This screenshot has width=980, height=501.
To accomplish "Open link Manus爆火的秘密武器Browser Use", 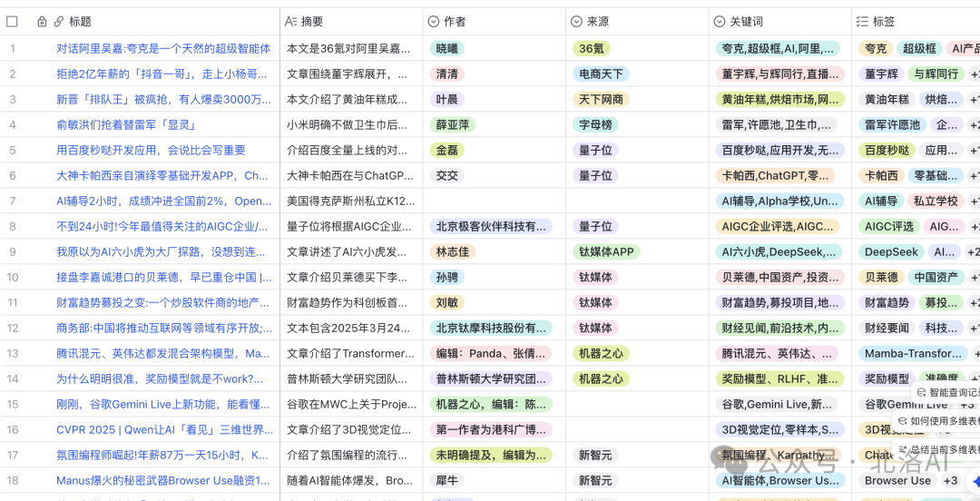I will click(163, 481).
